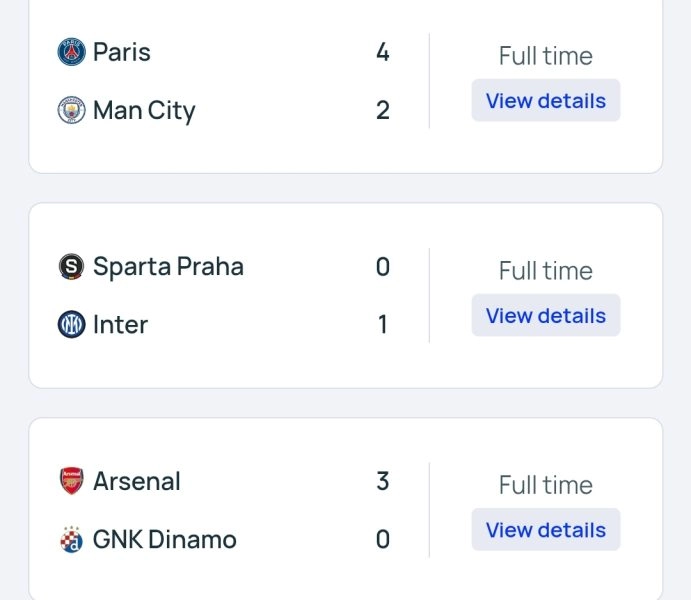This screenshot has width=691, height=600.
Task: View details of Sparta Praha vs Inter
Action: coord(545,316)
